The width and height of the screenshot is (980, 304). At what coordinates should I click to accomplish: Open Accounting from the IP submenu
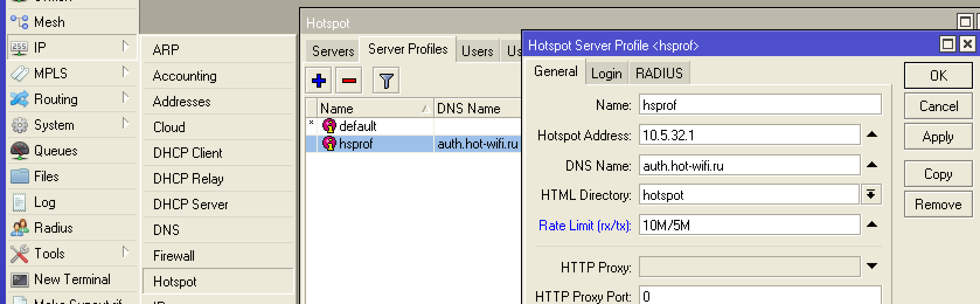click(x=218, y=76)
